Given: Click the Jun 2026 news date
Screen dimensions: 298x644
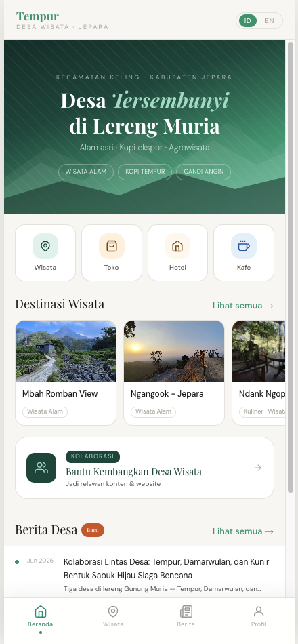Looking at the screenshot, I should (x=40, y=561).
